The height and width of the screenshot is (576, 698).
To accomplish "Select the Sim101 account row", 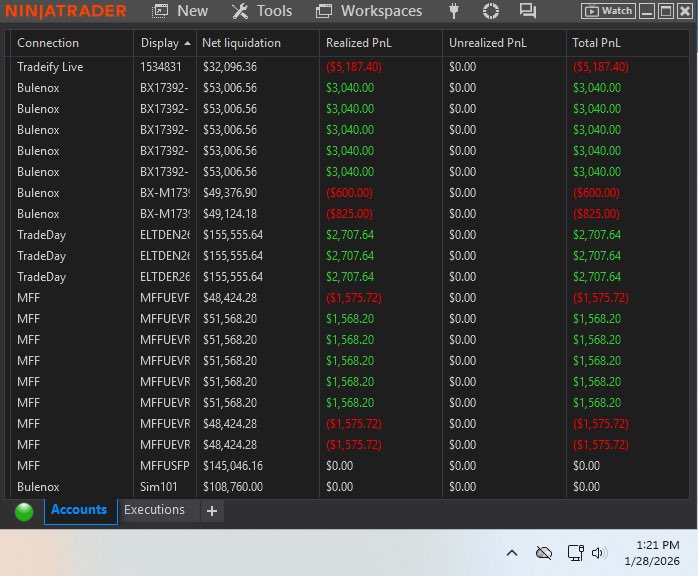I will tap(349, 487).
